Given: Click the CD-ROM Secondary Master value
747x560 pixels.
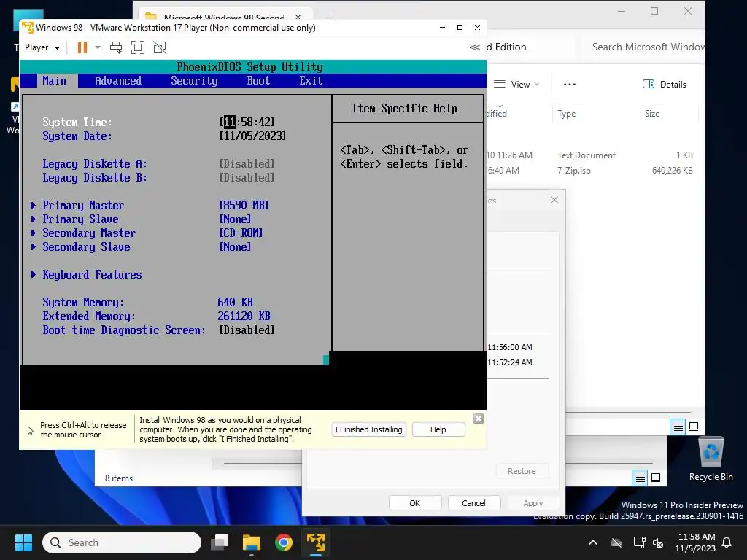Looking at the screenshot, I should click(x=241, y=233).
